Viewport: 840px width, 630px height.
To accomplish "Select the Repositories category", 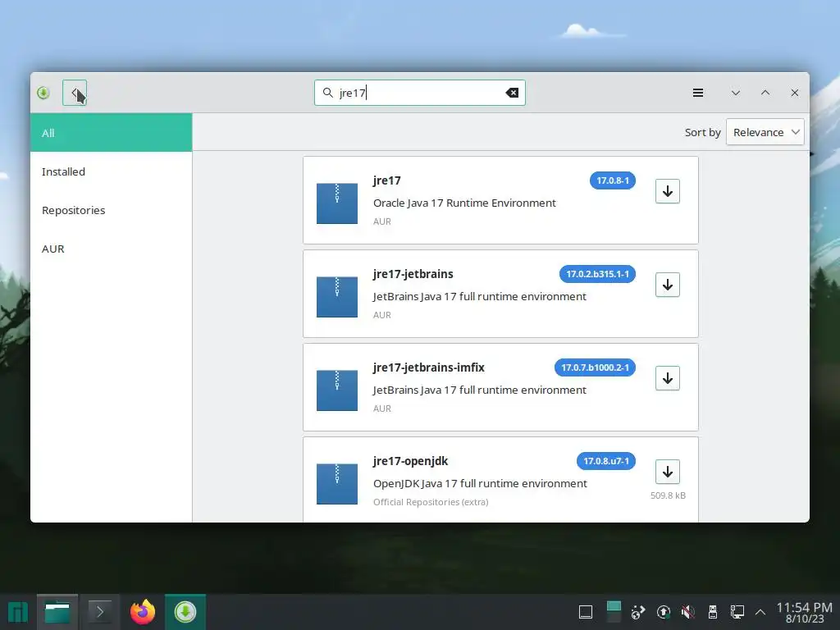I will click(x=111, y=210).
